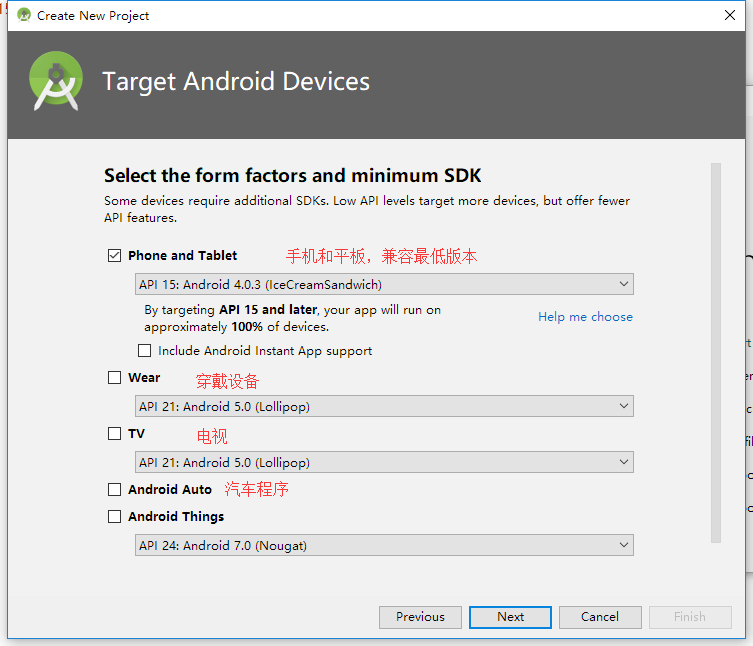Open the TV API 21 Lollipop dropdown

pos(384,462)
